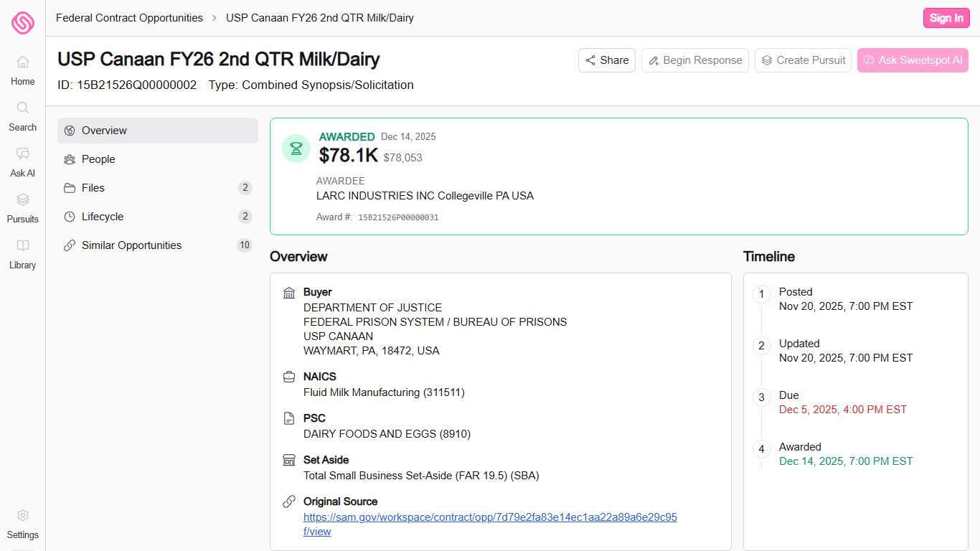The width and height of the screenshot is (980, 551).
Task: Click the Share button
Action: click(607, 60)
